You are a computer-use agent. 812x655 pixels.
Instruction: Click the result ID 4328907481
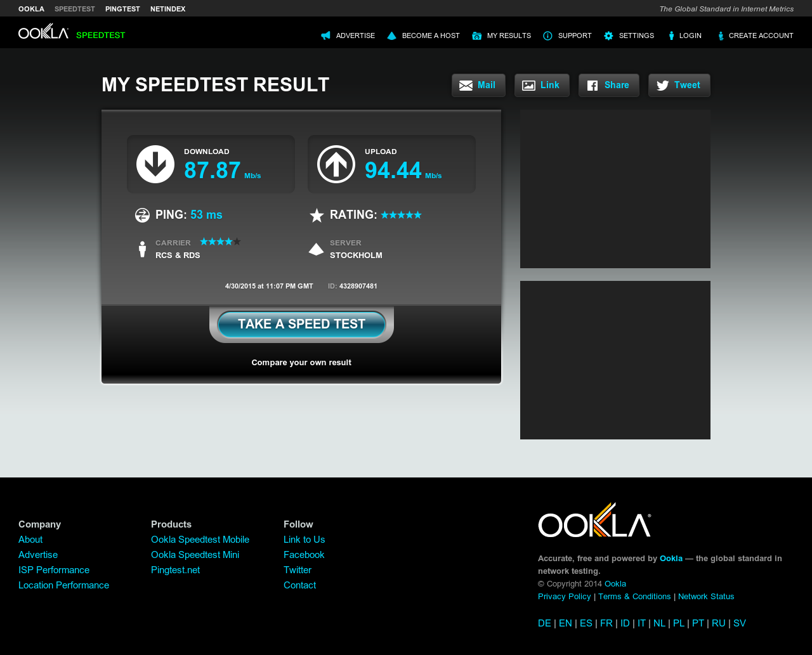[x=358, y=287]
